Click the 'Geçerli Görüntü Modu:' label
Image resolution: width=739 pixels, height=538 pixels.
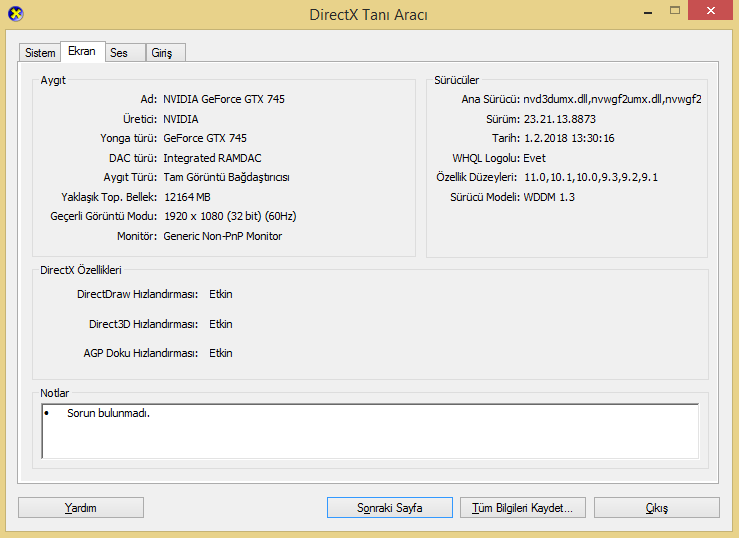[104, 216]
